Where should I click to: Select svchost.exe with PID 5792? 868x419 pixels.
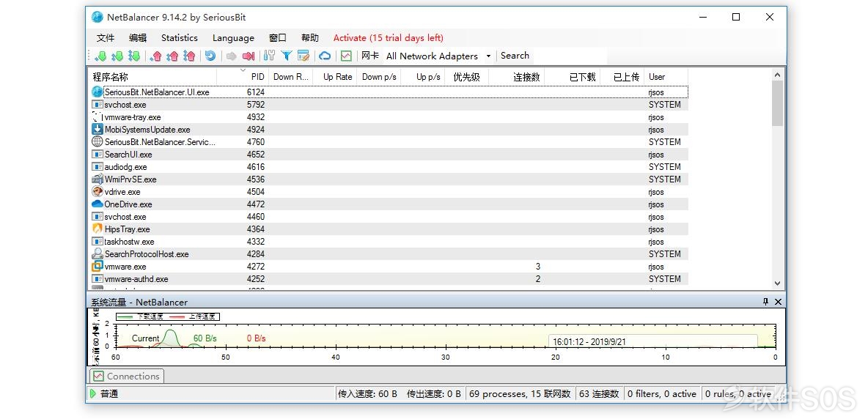[389, 105]
